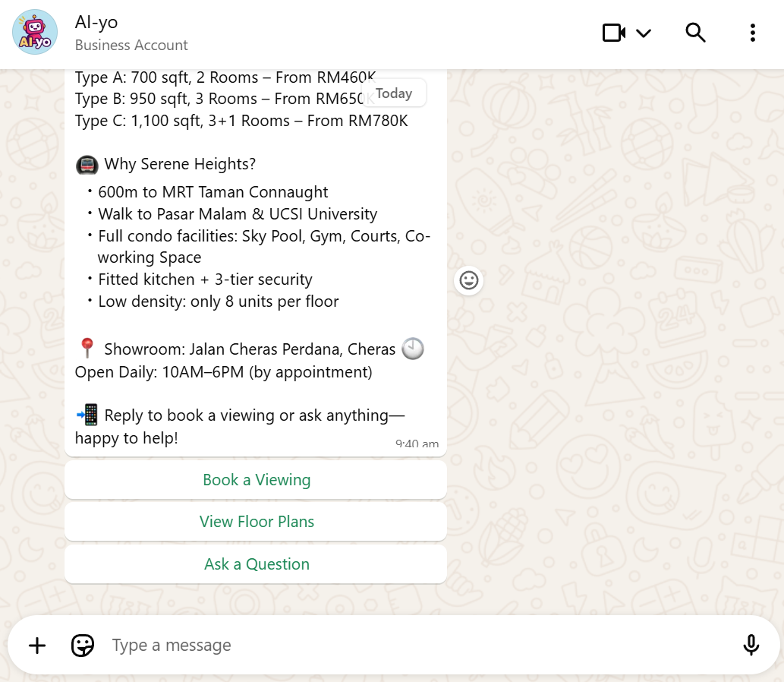Click the Type C price line
The image size is (784, 682).
click(241, 121)
